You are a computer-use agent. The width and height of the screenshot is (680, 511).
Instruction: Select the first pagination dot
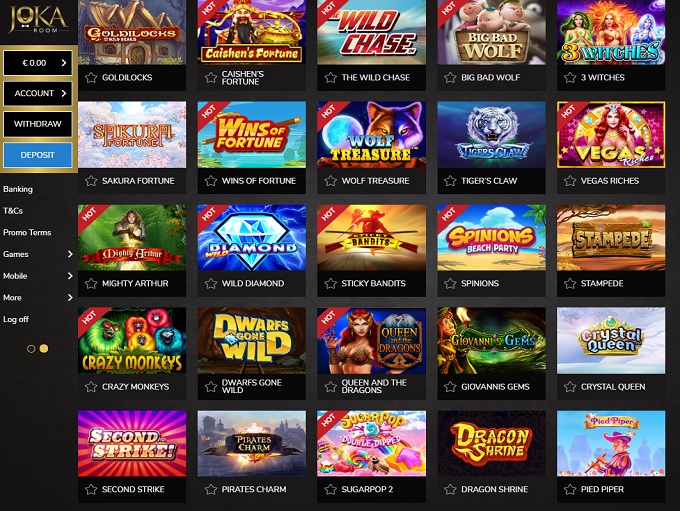coord(31,349)
